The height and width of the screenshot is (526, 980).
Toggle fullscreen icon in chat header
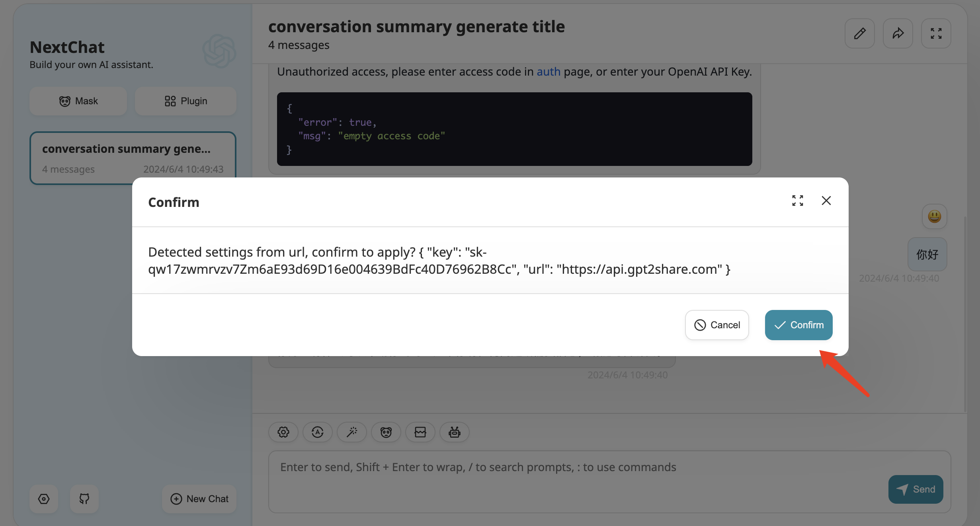(936, 33)
